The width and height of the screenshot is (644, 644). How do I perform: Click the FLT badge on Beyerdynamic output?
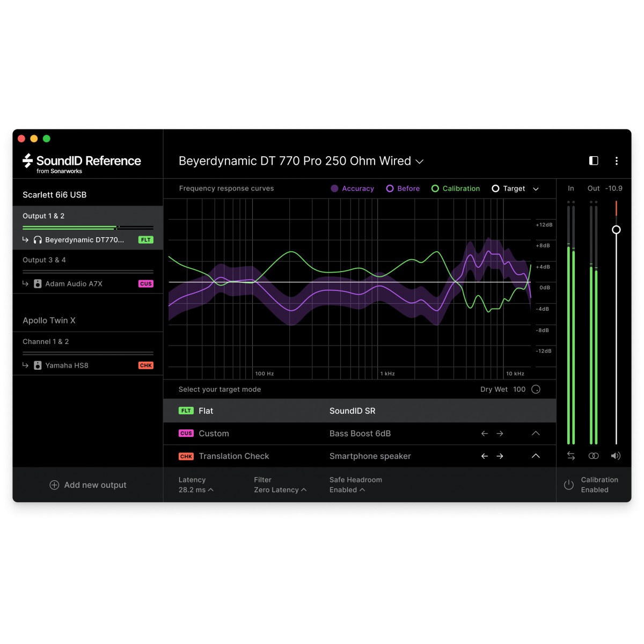145,240
